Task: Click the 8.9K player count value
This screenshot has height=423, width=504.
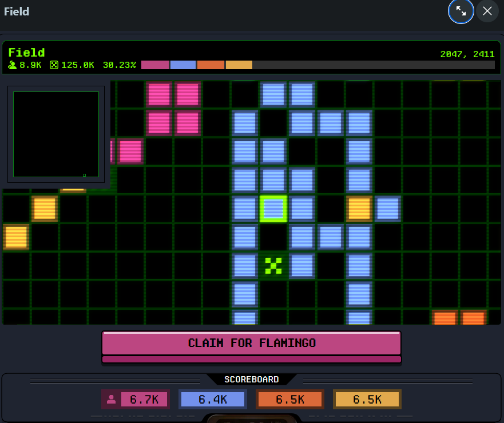Action: coord(30,65)
